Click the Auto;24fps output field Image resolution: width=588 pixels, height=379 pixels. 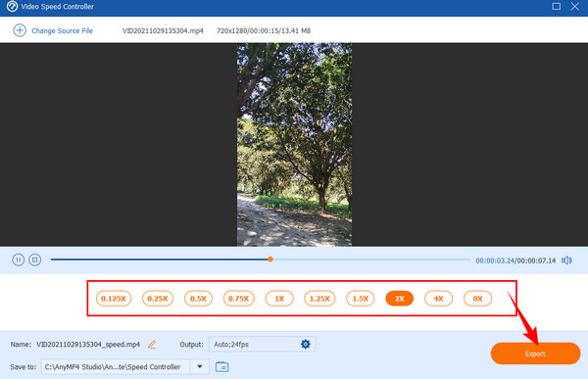click(262, 344)
